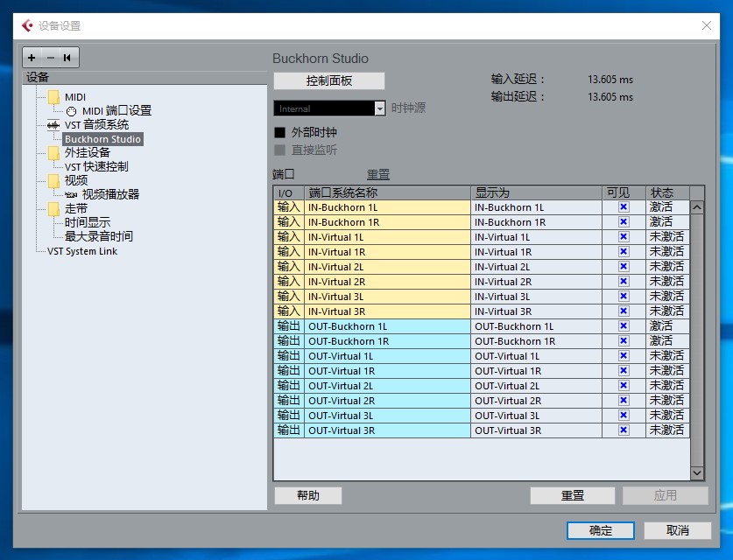Toggle the 直接监听 checkbox
This screenshot has width=733, height=560.
279,150
